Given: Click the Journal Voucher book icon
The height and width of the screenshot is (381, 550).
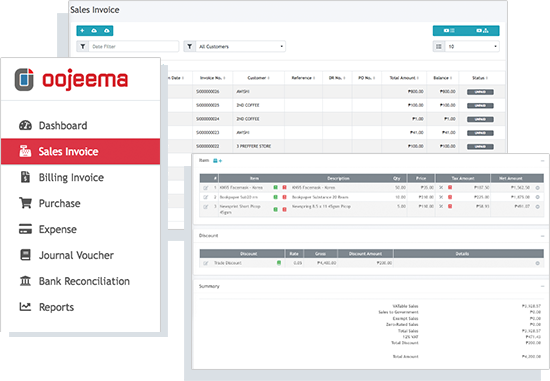Looking at the screenshot, I should (25, 255).
